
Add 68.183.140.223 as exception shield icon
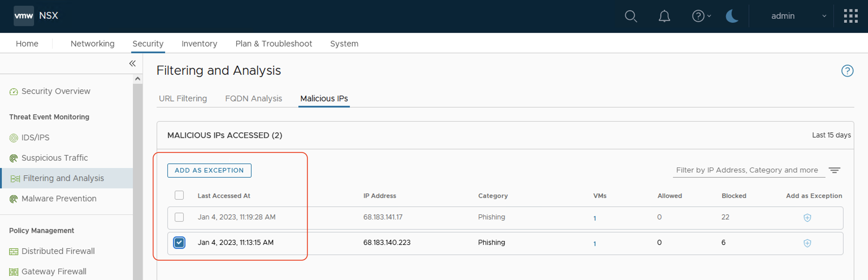coord(807,243)
